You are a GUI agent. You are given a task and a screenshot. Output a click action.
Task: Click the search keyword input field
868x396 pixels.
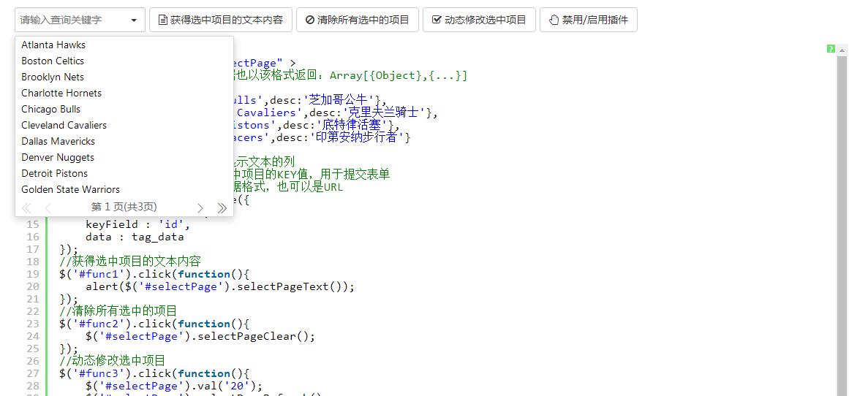click(x=69, y=20)
